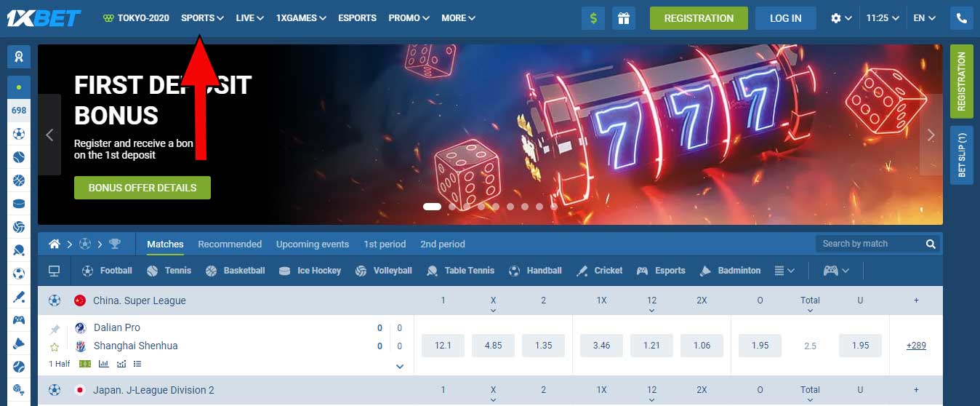Select badminton shuttlecock icon in left sidebar
Viewport: 980px width, 406px height.
(18, 343)
